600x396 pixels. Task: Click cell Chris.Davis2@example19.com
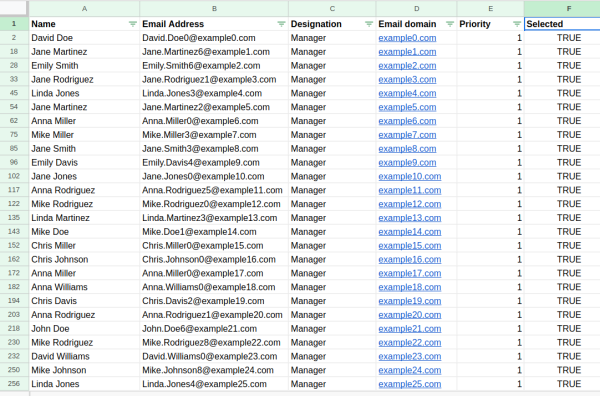(x=214, y=301)
